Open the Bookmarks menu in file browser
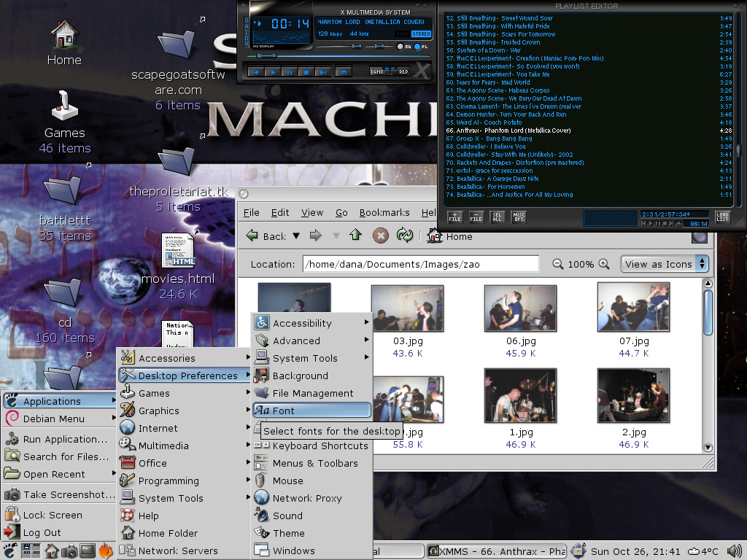 point(384,212)
